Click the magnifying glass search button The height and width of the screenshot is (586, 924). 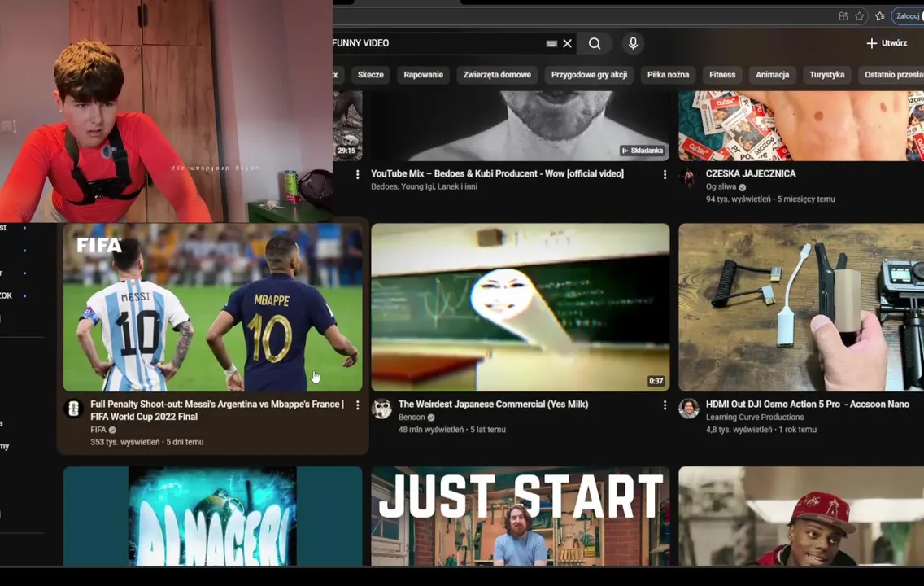click(595, 43)
